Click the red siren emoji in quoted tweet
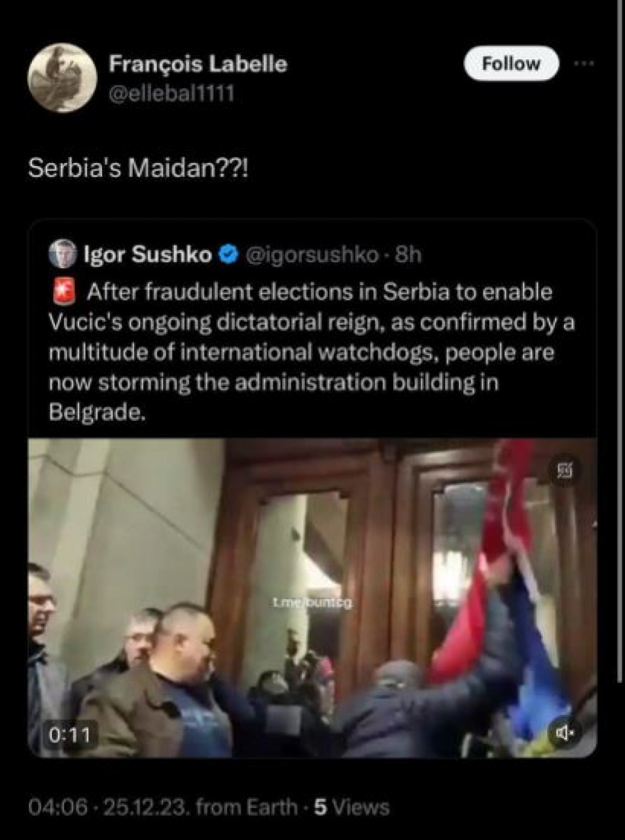The height and width of the screenshot is (840, 625). [63, 292]
